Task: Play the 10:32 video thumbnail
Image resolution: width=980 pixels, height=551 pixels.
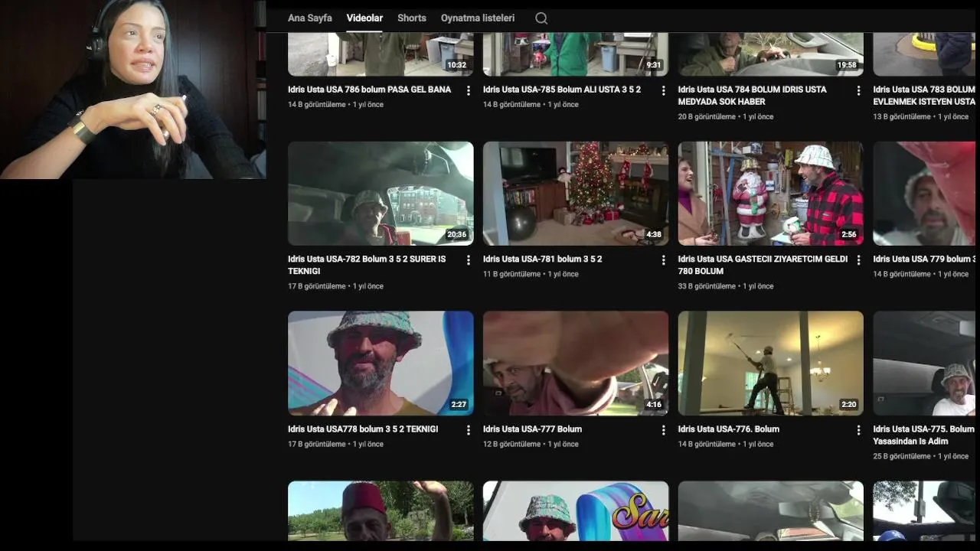Action: tap(381, 54)
